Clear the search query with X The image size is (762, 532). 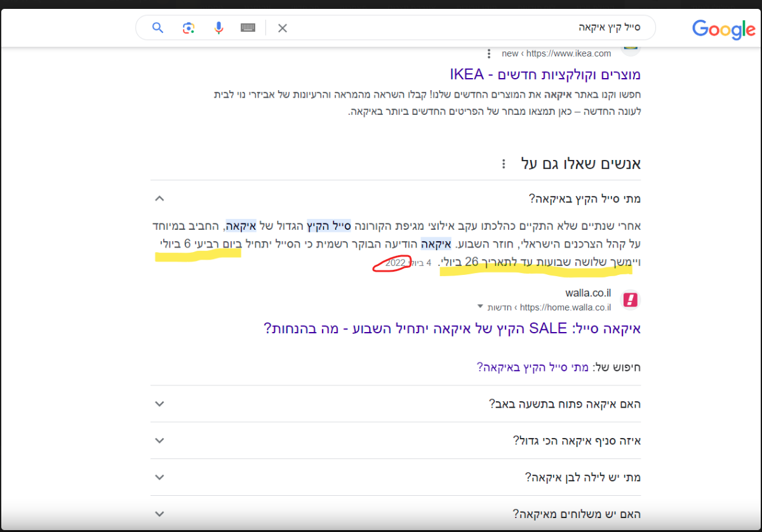point(283,27)
